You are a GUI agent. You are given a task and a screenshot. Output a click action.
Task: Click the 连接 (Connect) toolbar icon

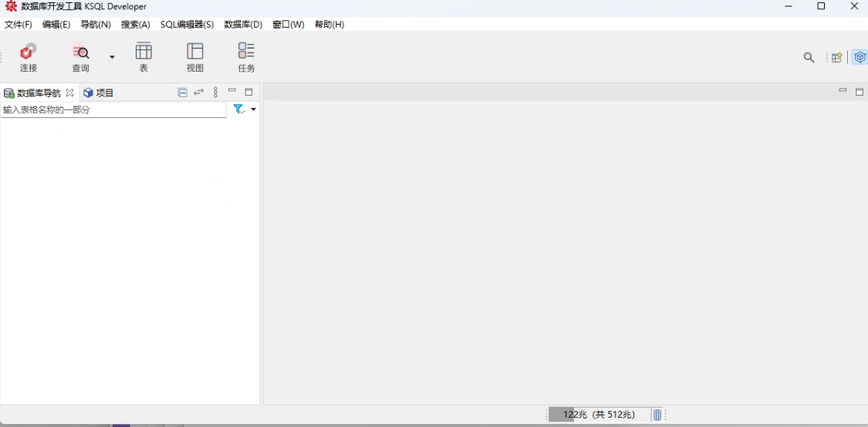29,58
